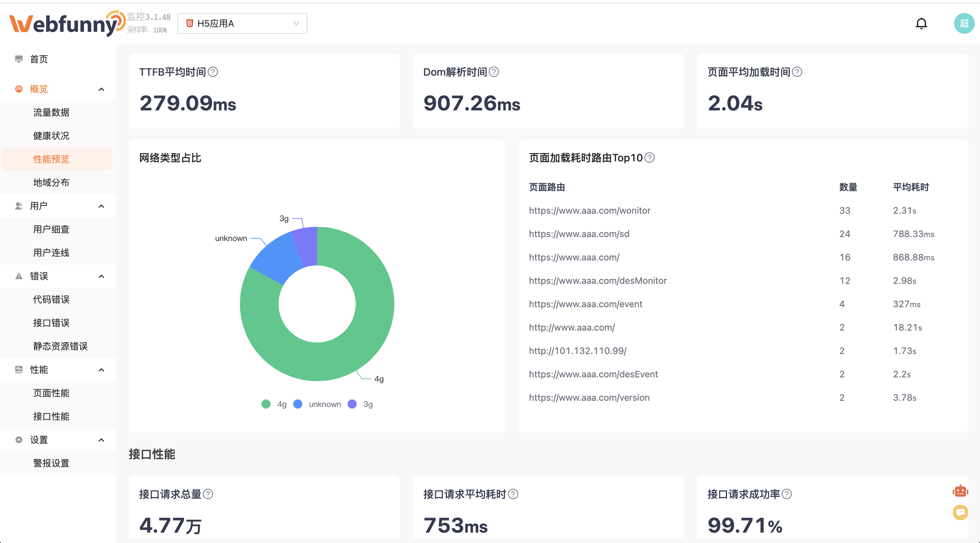
Task: Click the 平均耗时 column header
Action: pos(911,187)
